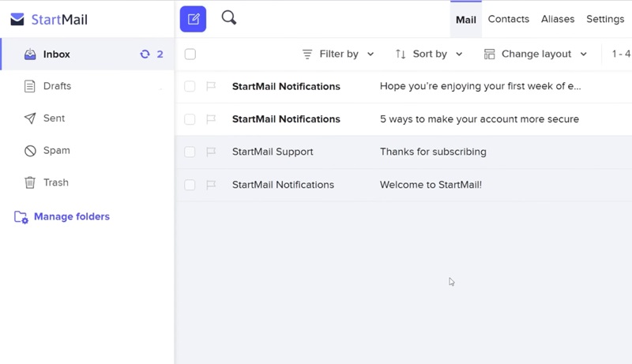Open the search magnifier icon
The image size is (632, 364).
pyautogui.click(x=229, y=17)
